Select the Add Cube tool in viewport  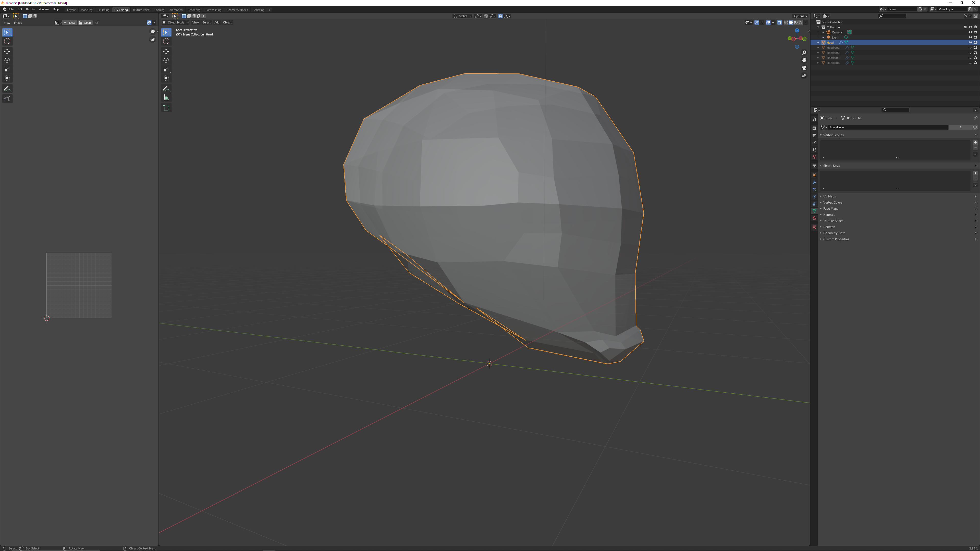point(166,108)
